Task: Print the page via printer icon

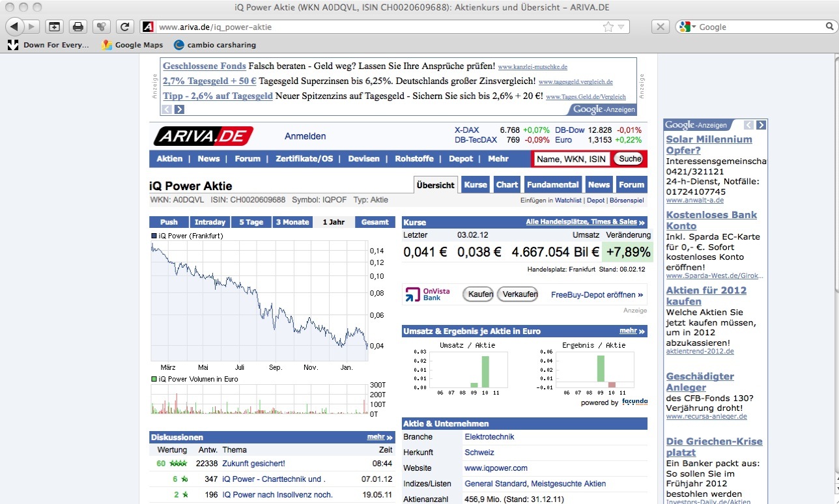Action: 78,27
